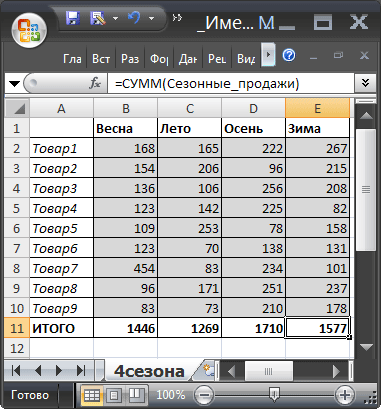Open the Дан (Data) ribbon tab
The height and width of the screenshot is (409, 381).
tap(188, 59)
